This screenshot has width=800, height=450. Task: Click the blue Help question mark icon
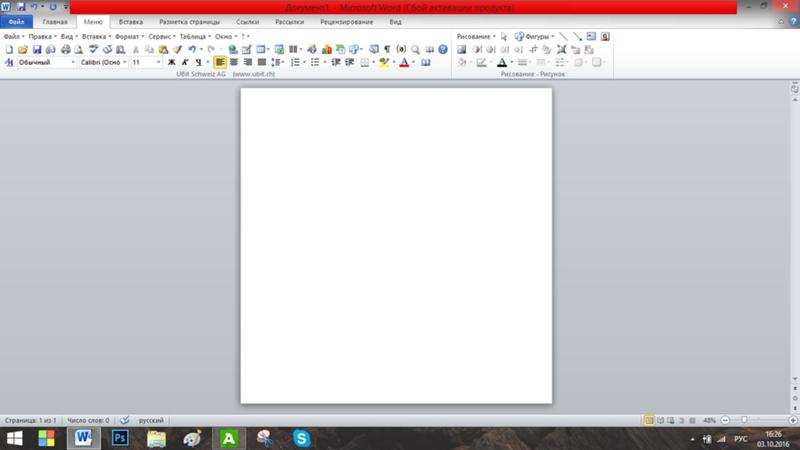[442, 49]
